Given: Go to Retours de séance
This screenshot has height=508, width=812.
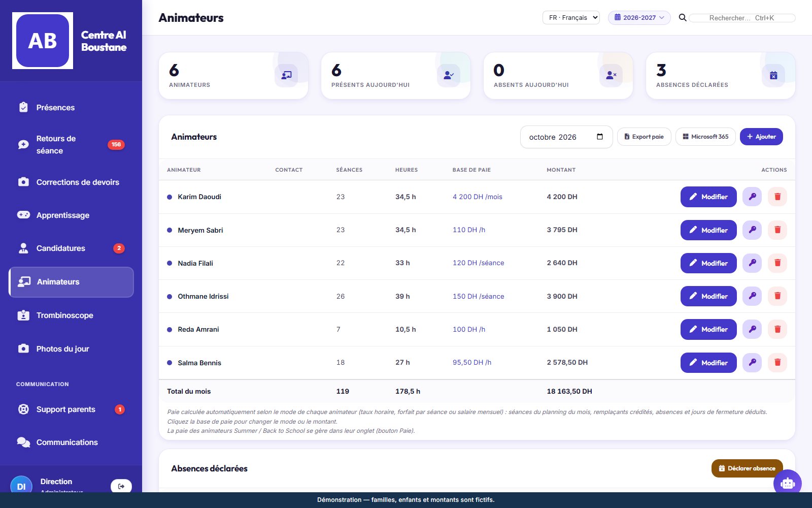Looking at the screenshot, I should (x=71, y=145).
